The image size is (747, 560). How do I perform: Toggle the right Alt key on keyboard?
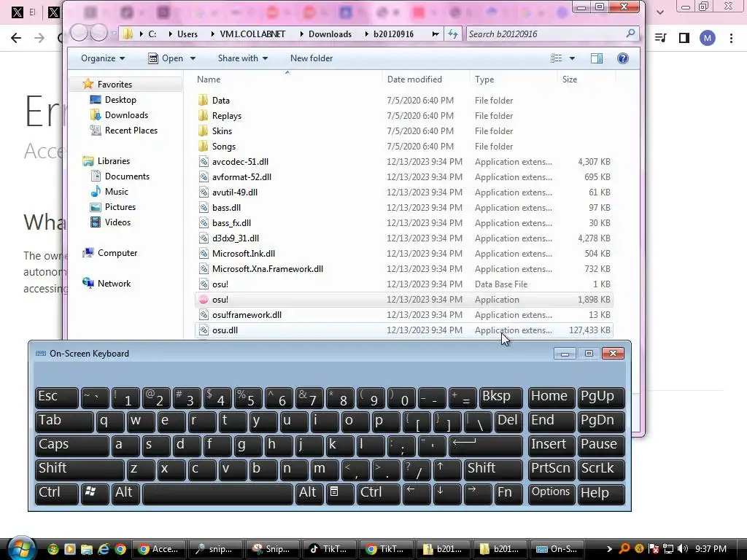click(309, 494)
